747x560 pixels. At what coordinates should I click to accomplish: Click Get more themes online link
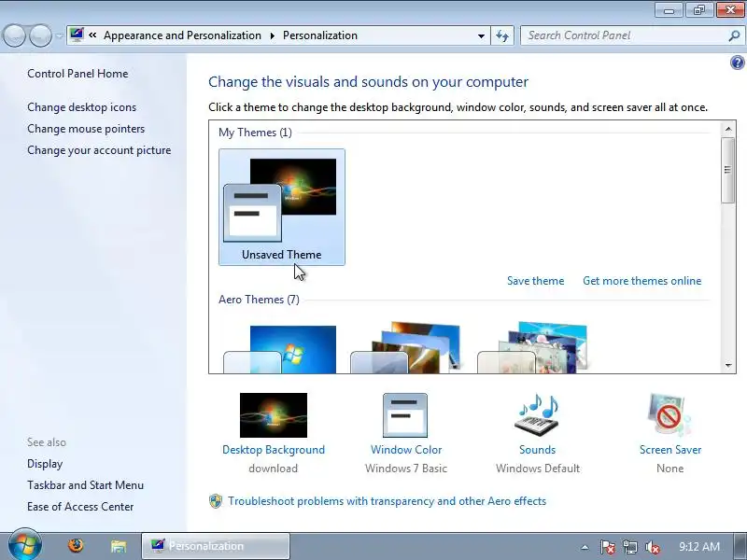click(x=641, y=281)
